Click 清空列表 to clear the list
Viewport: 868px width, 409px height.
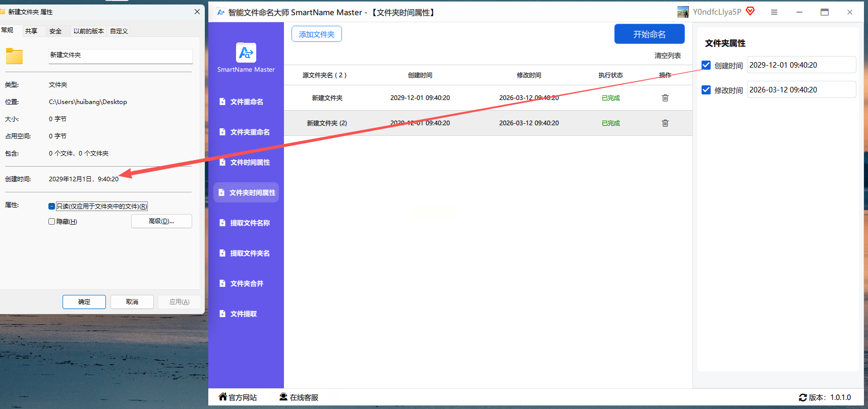point(667,56)
